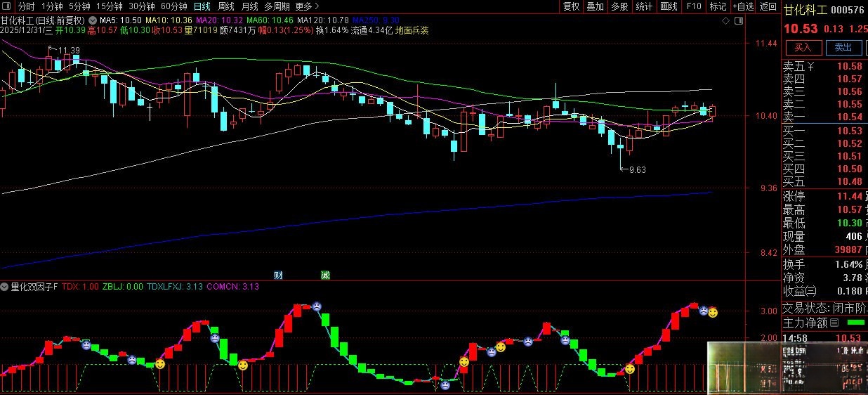Click the sidebar panel toggle icon at top-left
The width and height of the screenshot is (868, 395).
click(7, 6)
